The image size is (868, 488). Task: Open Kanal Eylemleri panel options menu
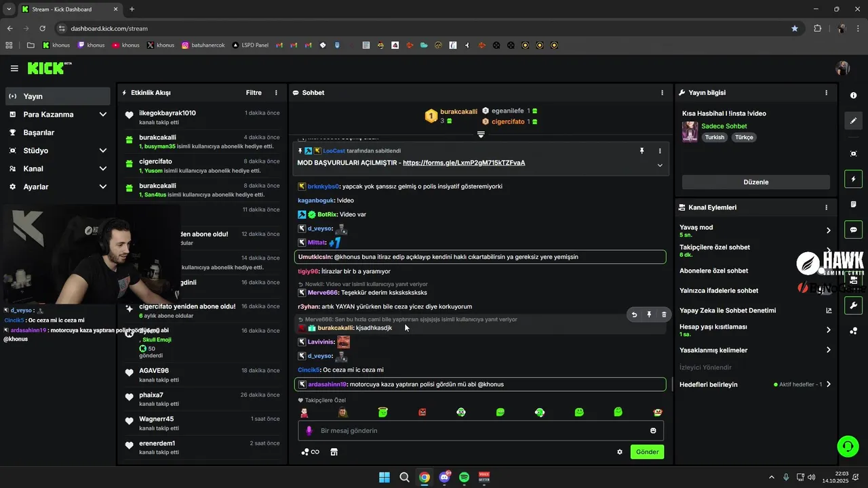click(x=826, y=207)
